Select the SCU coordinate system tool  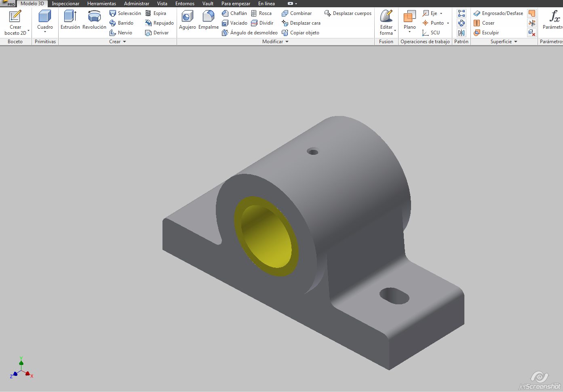pos(431,33)
